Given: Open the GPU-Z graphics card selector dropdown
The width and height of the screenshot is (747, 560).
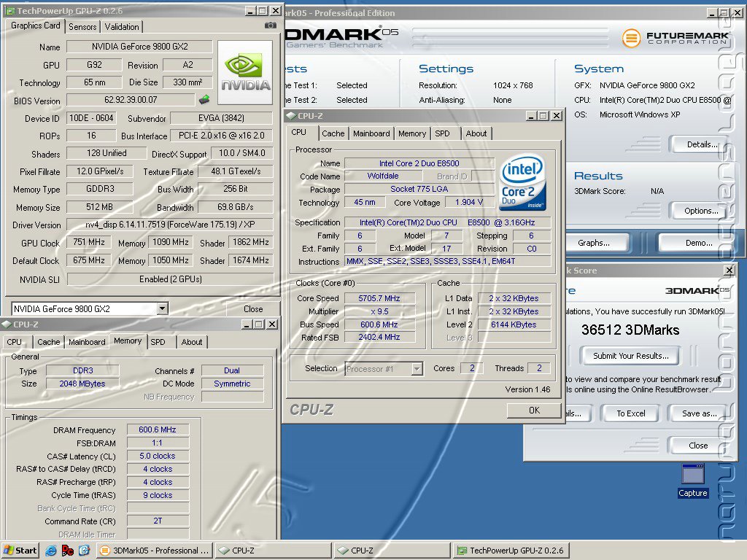Looking at the screenshot, I should 163,308.
